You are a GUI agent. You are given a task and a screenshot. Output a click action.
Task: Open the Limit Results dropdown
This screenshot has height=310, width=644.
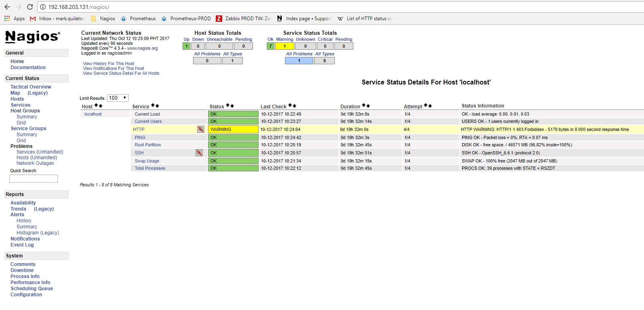118,98
